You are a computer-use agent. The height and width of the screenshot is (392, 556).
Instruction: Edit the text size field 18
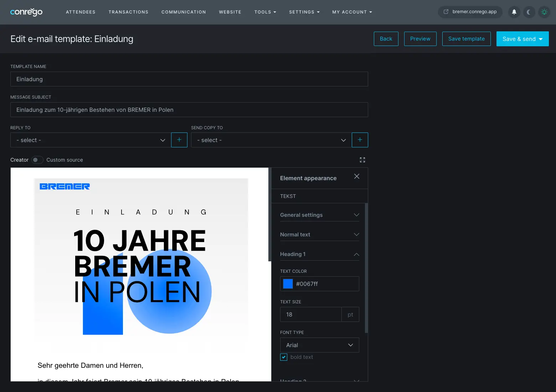click(x=311, y=314)
